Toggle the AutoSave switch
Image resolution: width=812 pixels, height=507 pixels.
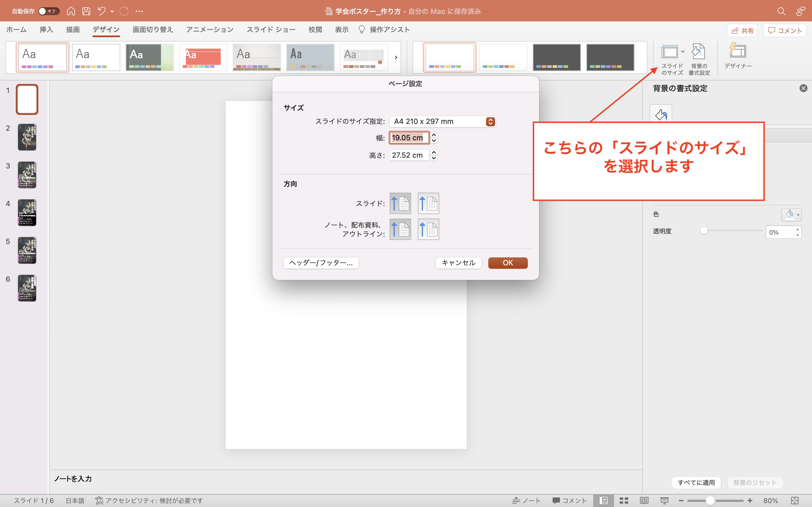(x=49, y=11)
